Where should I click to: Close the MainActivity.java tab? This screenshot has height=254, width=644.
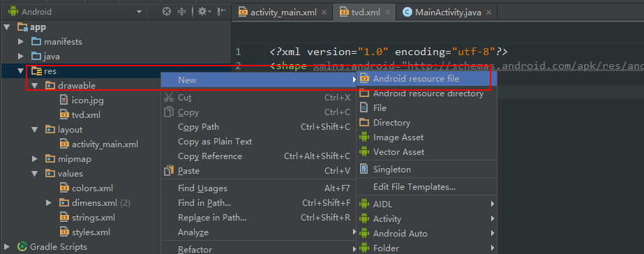click(488, 13)
